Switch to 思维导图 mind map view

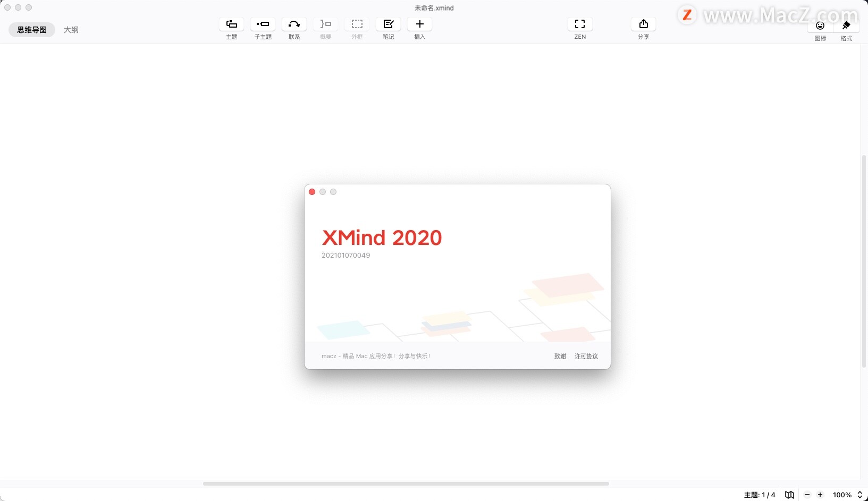(x=32, y=30)
